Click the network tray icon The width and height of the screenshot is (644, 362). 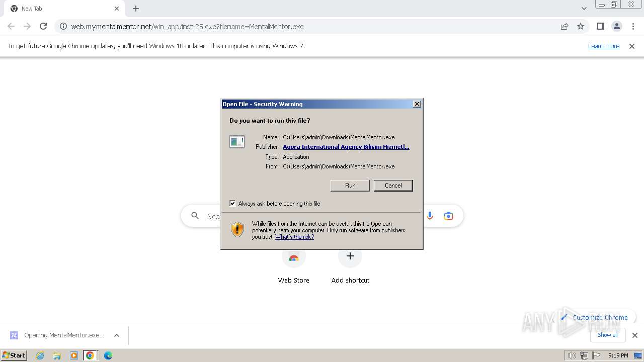(x=584, y=355)
